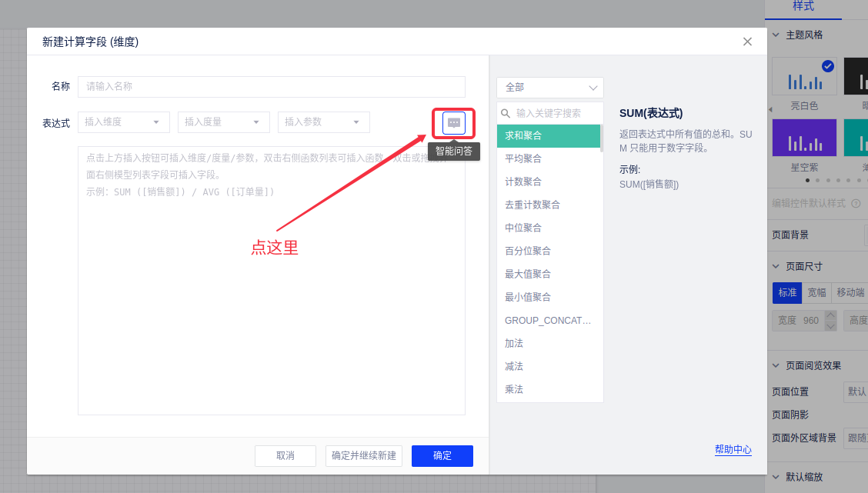868x493 pixels.
Task: Click help icon beside 编辑控件默认样式
Action: (856, 204)
